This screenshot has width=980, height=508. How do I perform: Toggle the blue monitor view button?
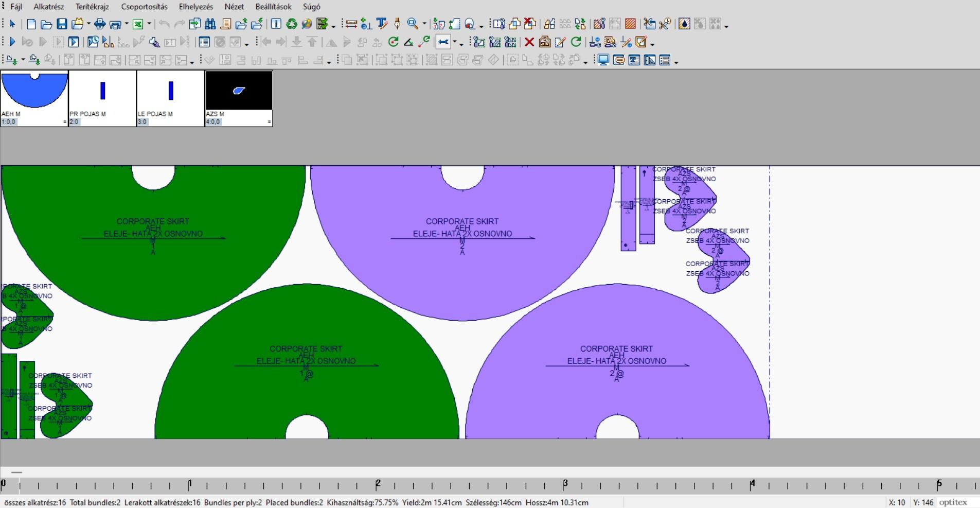click(x=603, y=60)
